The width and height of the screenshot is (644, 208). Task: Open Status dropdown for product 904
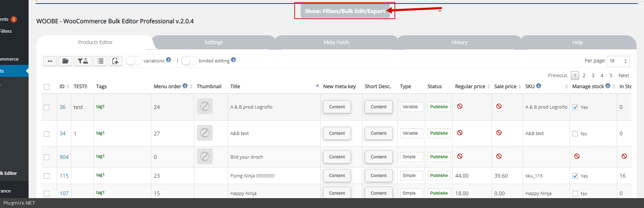click(x=439, y=157)
